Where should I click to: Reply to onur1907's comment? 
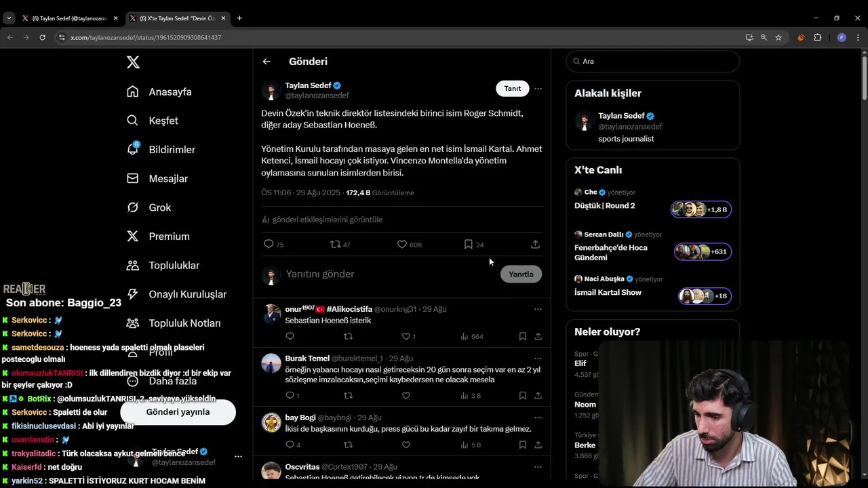pos(290,336)
